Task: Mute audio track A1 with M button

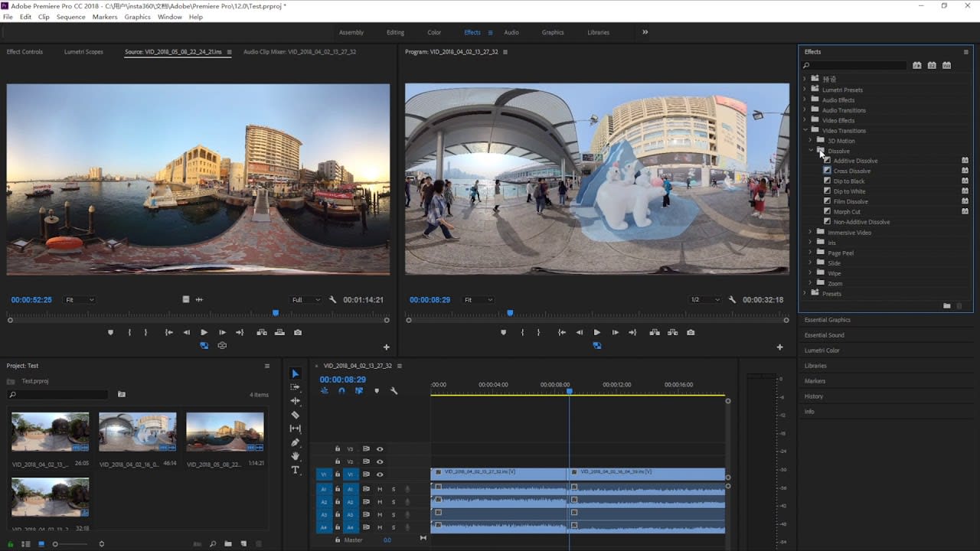Action: point(380,489)
